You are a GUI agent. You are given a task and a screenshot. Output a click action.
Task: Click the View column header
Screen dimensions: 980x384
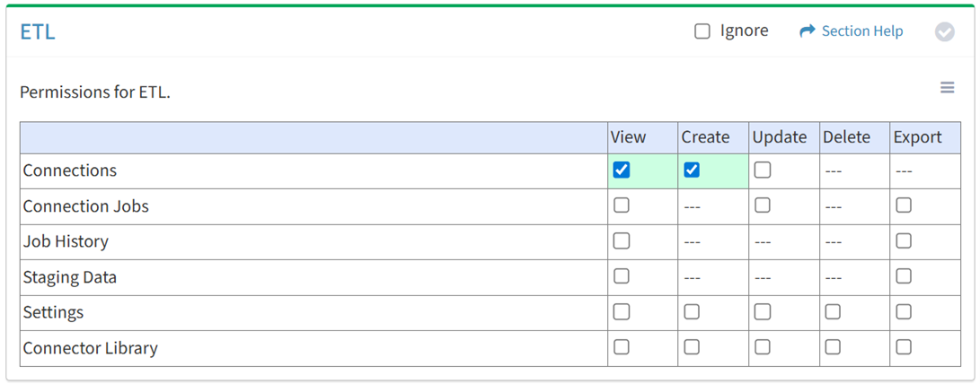(628, 137)
